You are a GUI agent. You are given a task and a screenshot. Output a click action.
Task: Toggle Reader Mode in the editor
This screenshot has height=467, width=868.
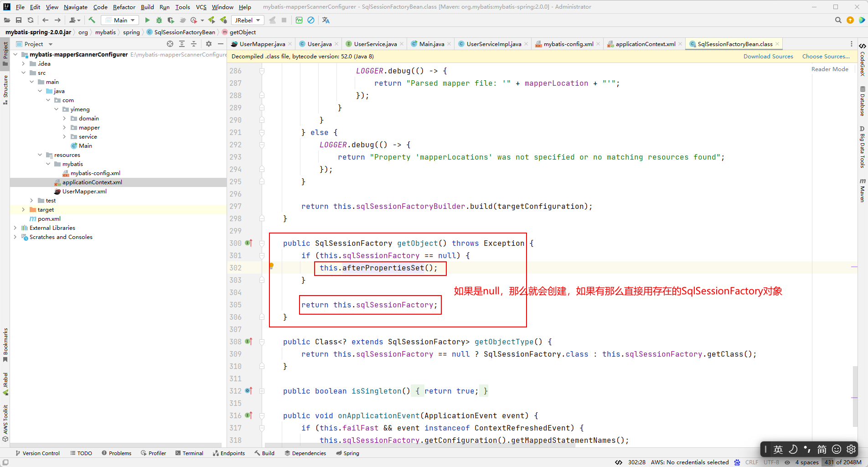pos(830,69)
